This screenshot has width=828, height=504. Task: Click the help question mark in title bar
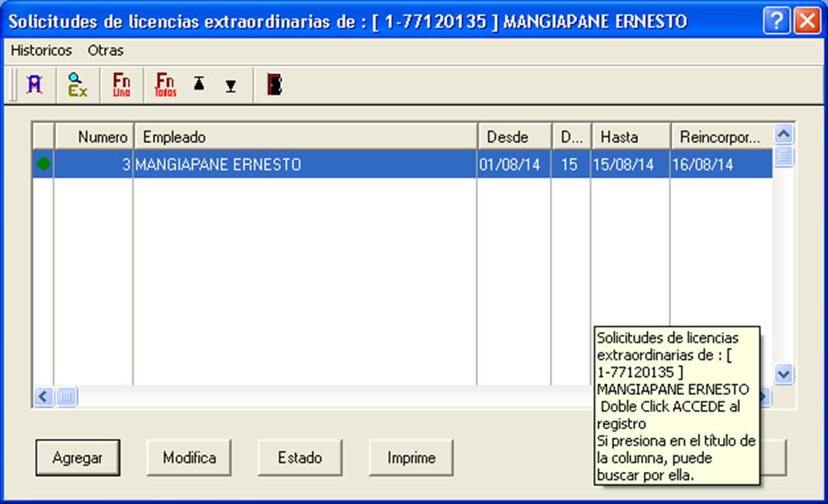tap(776, 21)
